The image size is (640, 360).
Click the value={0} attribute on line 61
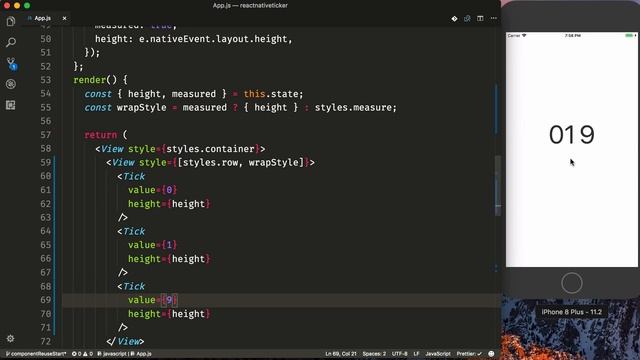pos(153,190)
